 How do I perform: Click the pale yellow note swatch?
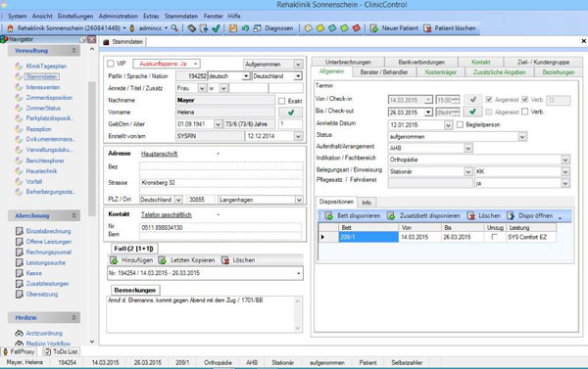click(309, 28)
